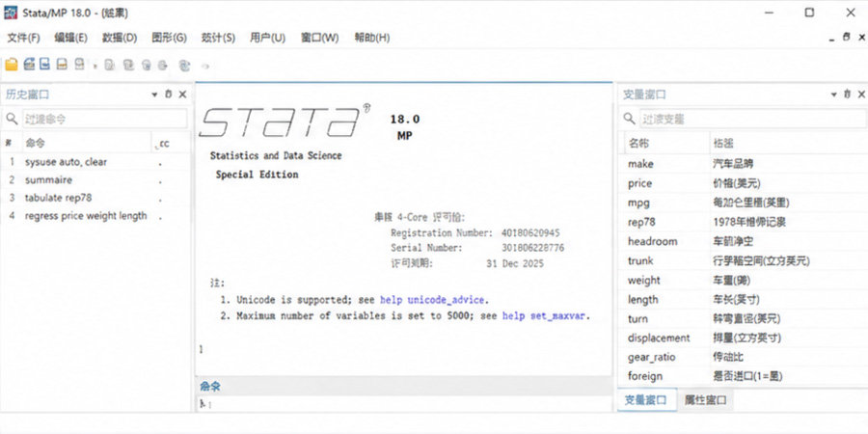Click the Save toolbar icon
The height and width of the screenshot is (434, 868).
pos(29,65)
